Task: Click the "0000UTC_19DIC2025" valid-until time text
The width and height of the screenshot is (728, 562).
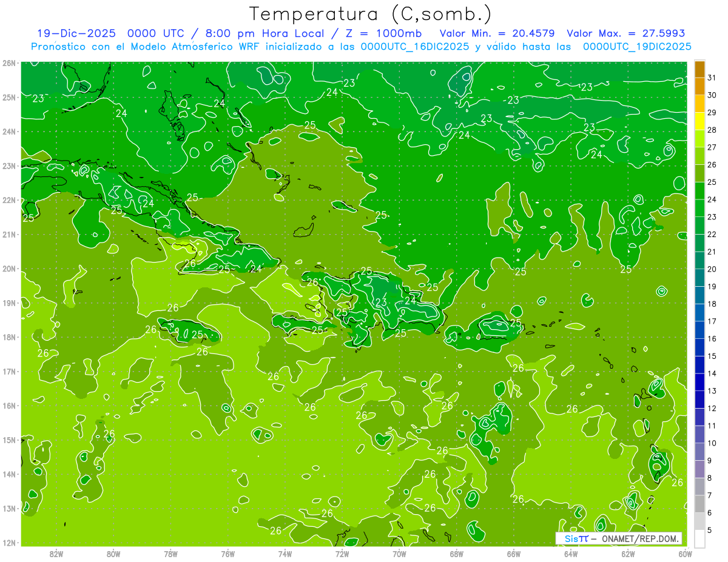Action: 637,47
